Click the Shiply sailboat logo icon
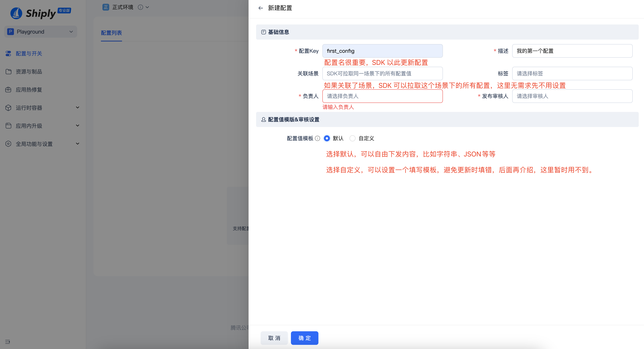Image resolution: width=644 pixels, height=349 pixels. [16, 13]
